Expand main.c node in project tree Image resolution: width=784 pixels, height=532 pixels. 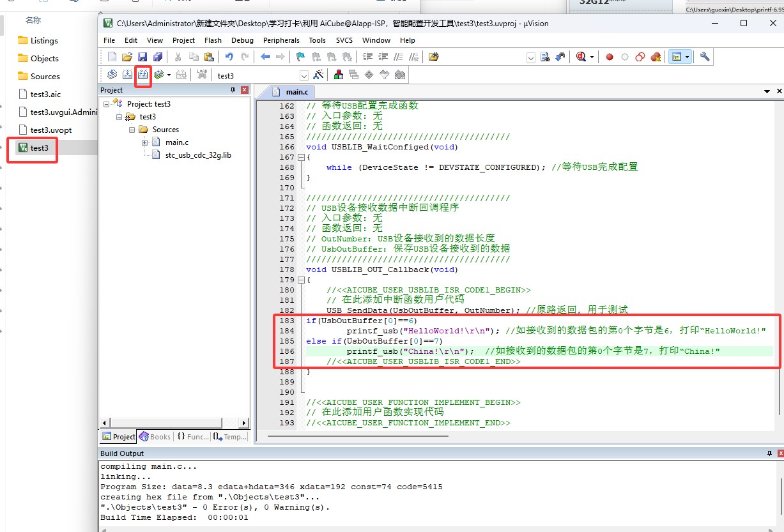tap(145, 142)
